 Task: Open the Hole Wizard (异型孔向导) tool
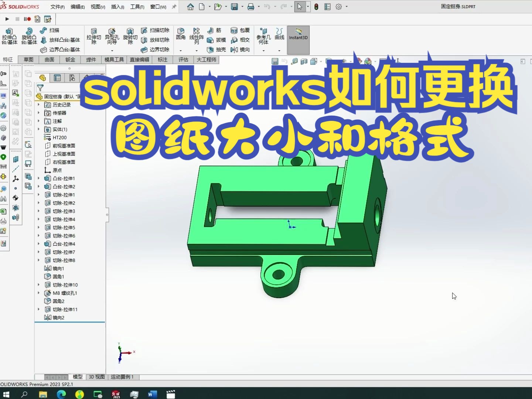click(112, 36)
